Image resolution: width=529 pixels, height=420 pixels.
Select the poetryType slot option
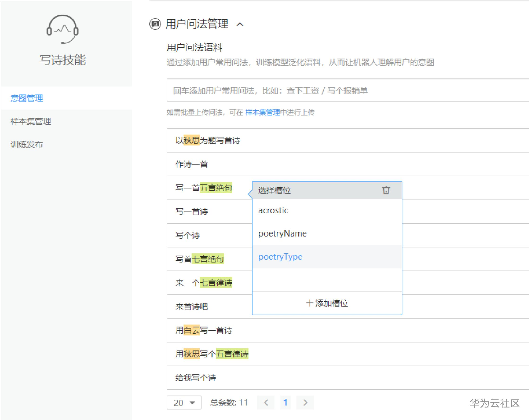pyautogui.click(x=280, y=257)
